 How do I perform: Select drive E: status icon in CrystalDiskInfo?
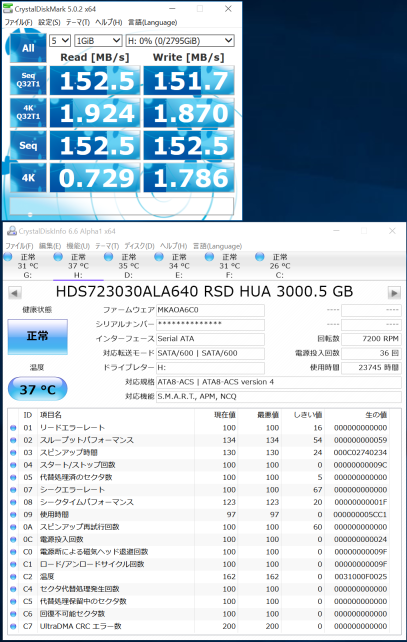(x=159, y=257)
